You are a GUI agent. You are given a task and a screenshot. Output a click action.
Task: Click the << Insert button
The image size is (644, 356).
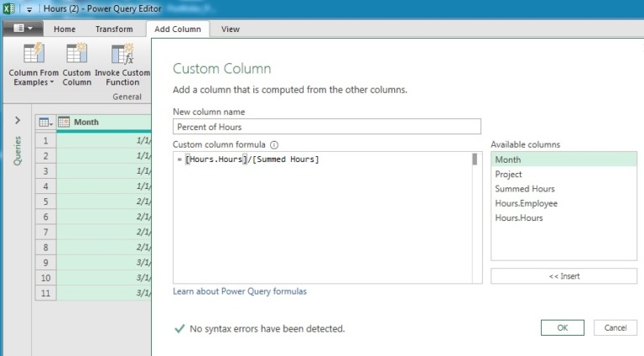[563, 276]
